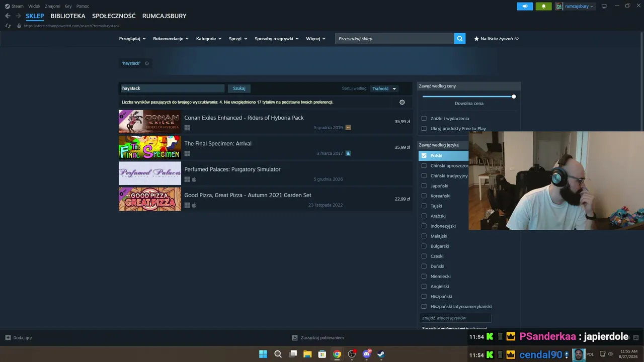The image size is (644, 362).
Task: Check the Koreański language filter
Action: click(x=424, y=196)
